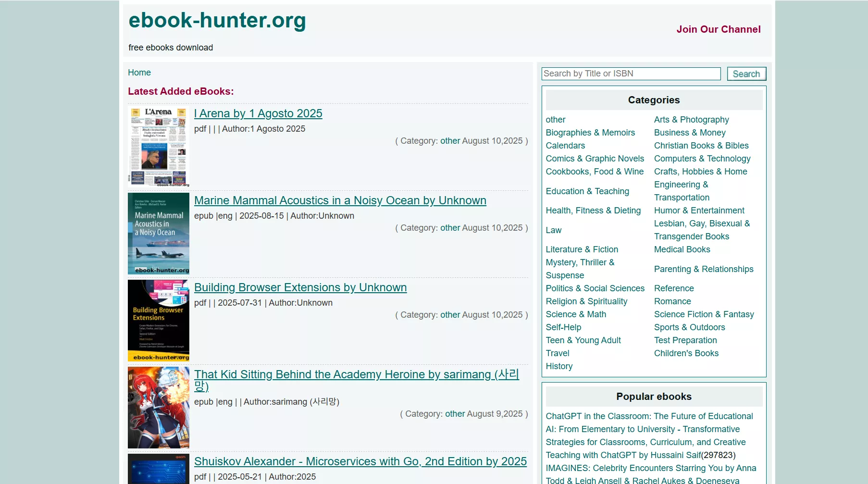Open Health, Fitness & Dieting category
868x484 pixels.
click(x=593, y=211)
